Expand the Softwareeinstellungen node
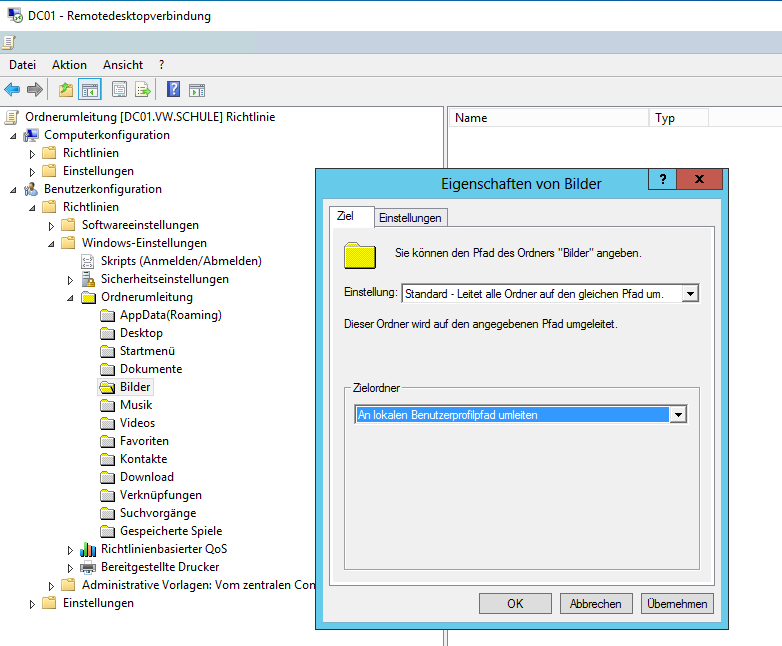 52,225
